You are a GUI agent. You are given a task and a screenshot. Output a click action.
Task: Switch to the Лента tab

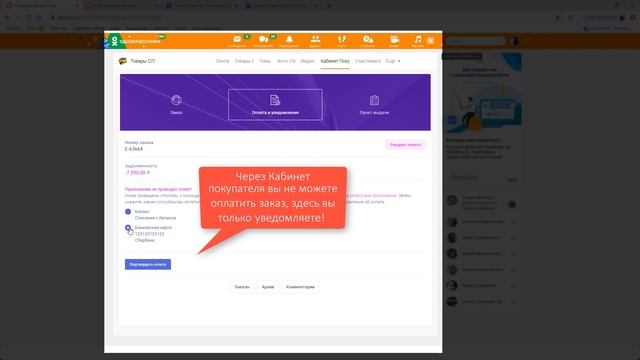222,61
